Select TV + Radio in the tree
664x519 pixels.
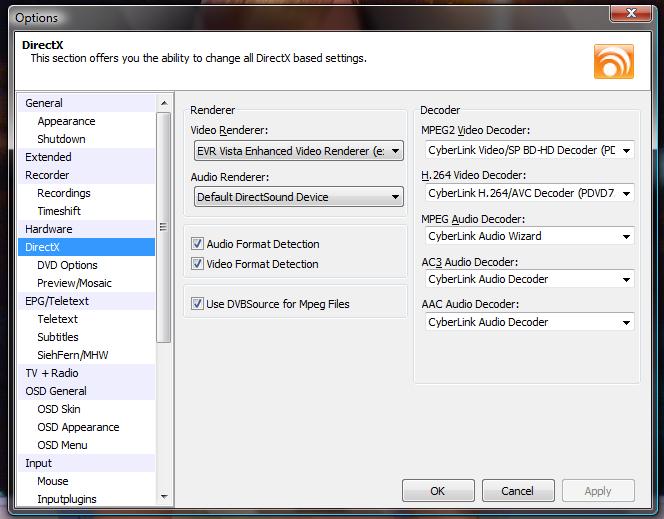coord(86,373)
